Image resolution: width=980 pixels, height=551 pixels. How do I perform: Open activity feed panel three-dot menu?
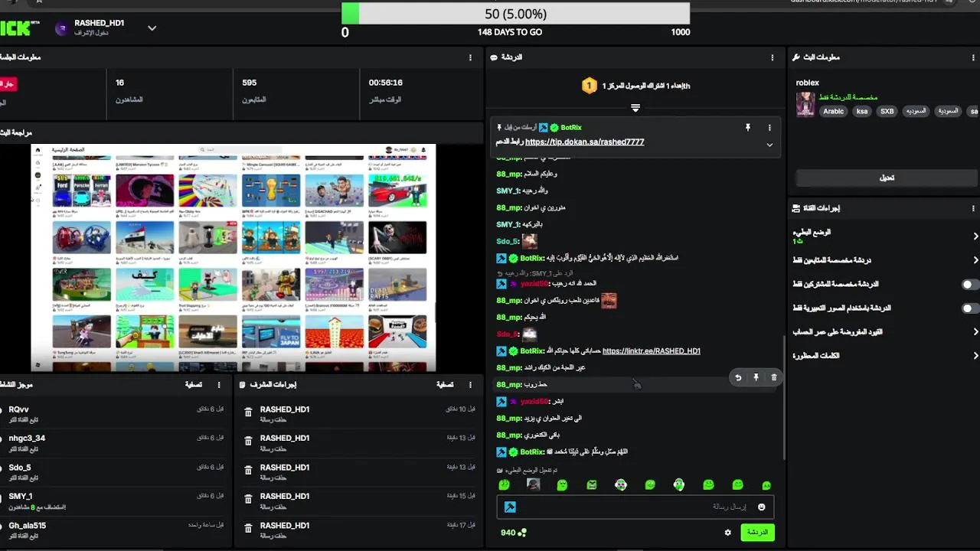pos(219,385)
